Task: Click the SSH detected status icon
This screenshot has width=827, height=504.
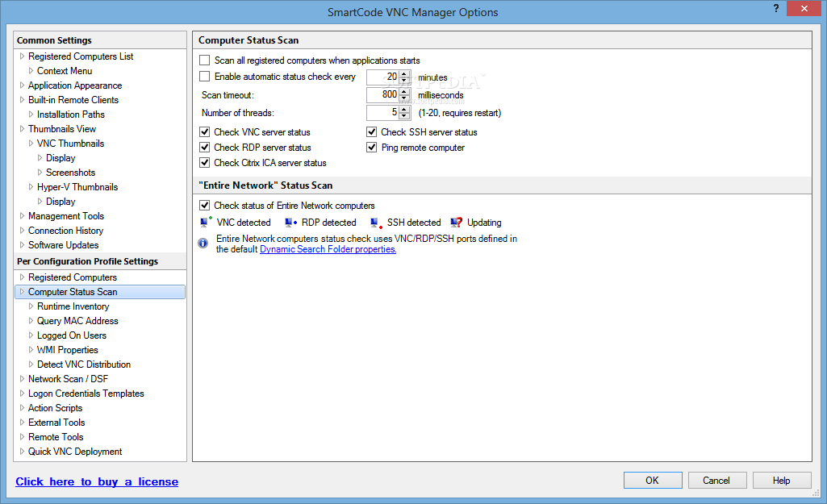Action: 375,223
